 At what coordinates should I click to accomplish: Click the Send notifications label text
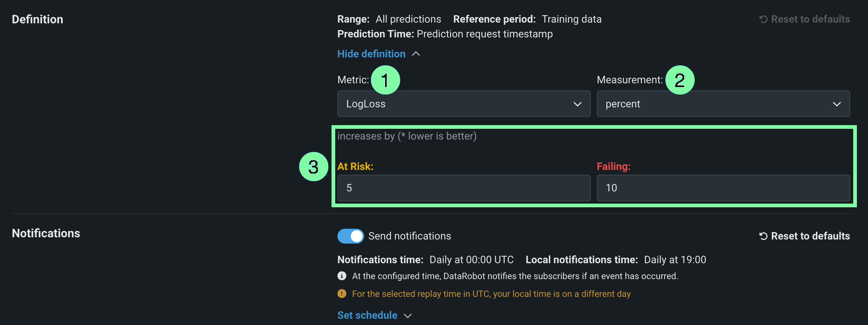(410, 236)
